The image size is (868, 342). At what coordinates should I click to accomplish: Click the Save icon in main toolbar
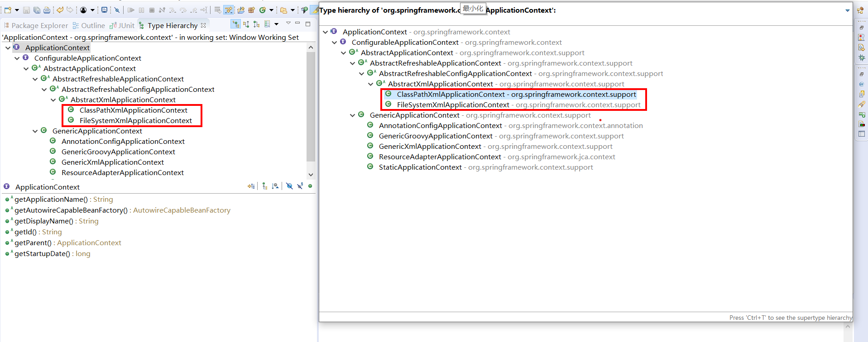point(26,10)
